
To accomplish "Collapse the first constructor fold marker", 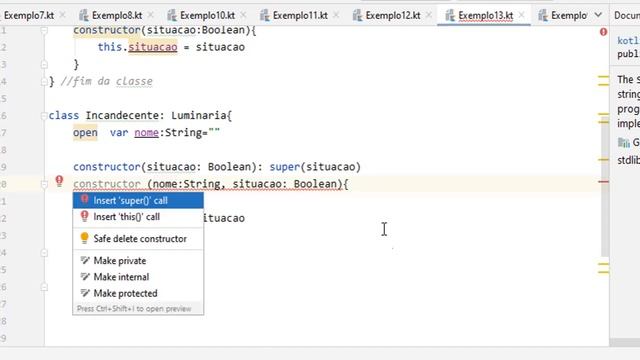I will [44, 30].
